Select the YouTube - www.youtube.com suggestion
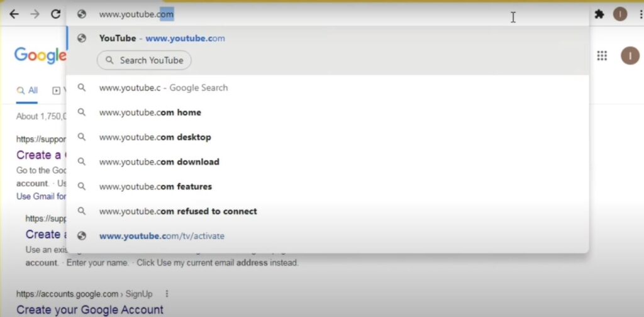The height and width of the screenshot is (317, 644). point(327,38)
